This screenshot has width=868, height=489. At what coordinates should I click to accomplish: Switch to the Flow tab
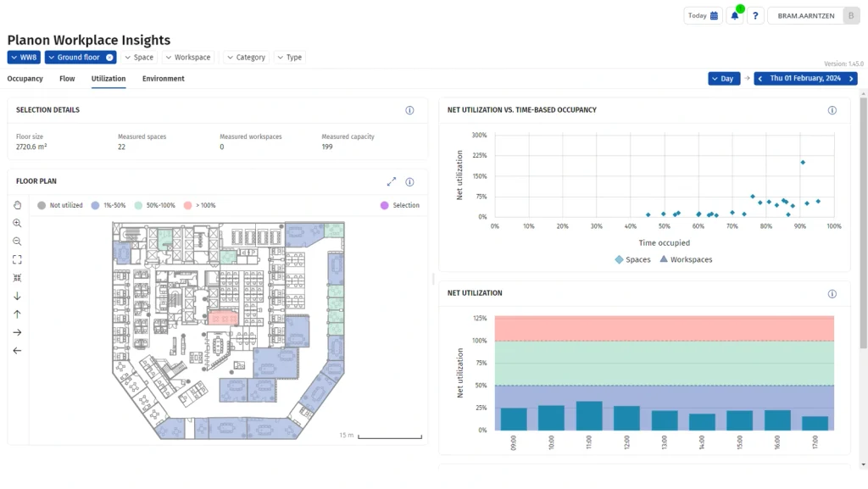click(x=67, y=79)
